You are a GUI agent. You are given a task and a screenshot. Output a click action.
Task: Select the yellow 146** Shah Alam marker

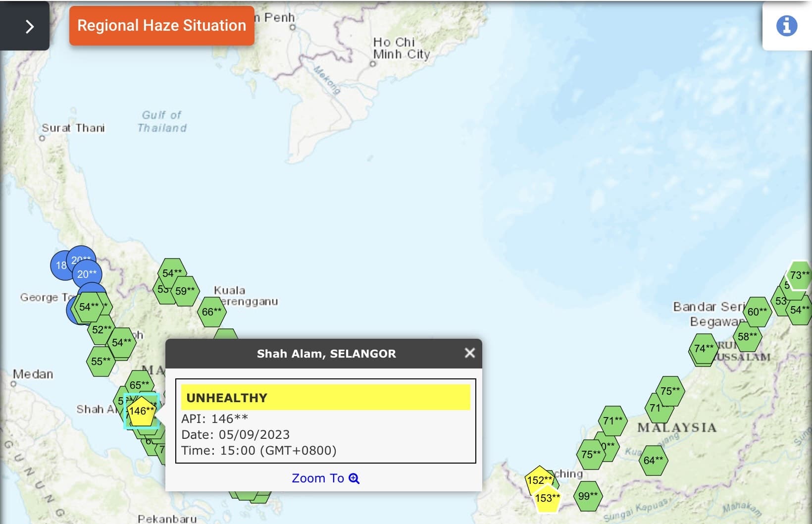(142, 411)
